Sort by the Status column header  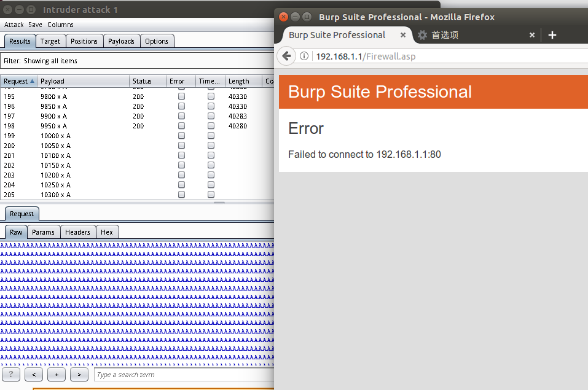click(147, 81)
